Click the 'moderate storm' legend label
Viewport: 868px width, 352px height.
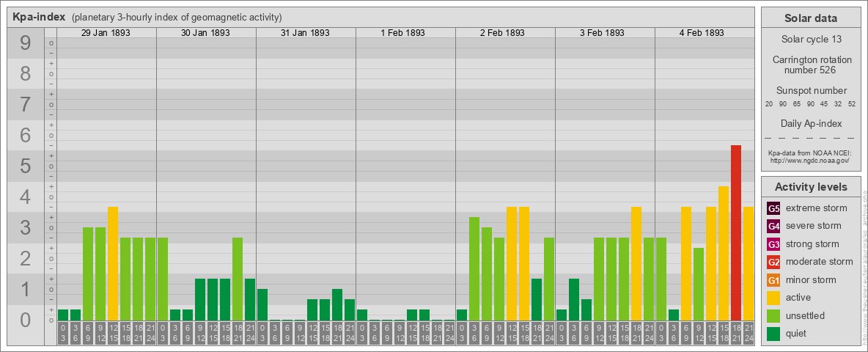(x=820, y=262)
